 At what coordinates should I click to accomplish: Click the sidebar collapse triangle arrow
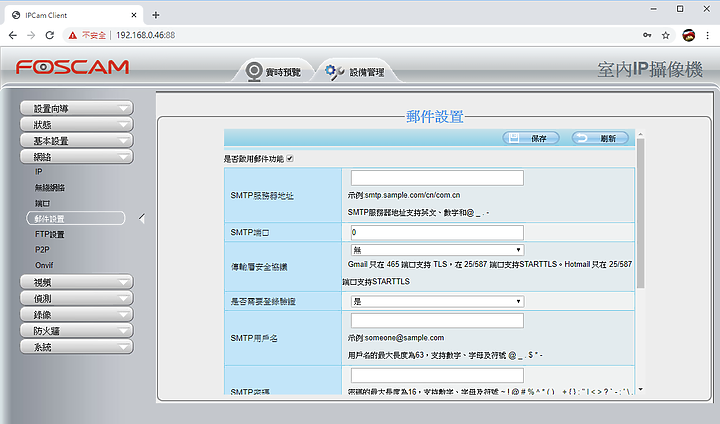[x=141, y=219]
